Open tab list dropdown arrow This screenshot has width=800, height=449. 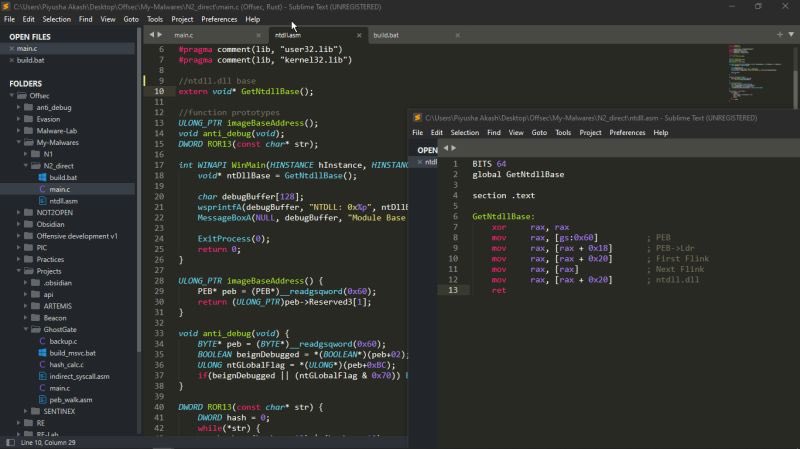pyautogui.click(x=791, y=35)
